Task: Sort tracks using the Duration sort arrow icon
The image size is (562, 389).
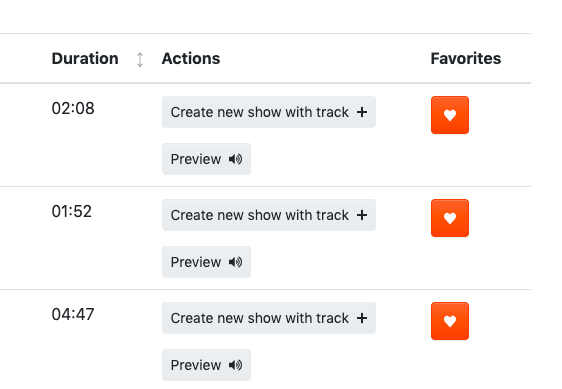Action: [140, 60]
